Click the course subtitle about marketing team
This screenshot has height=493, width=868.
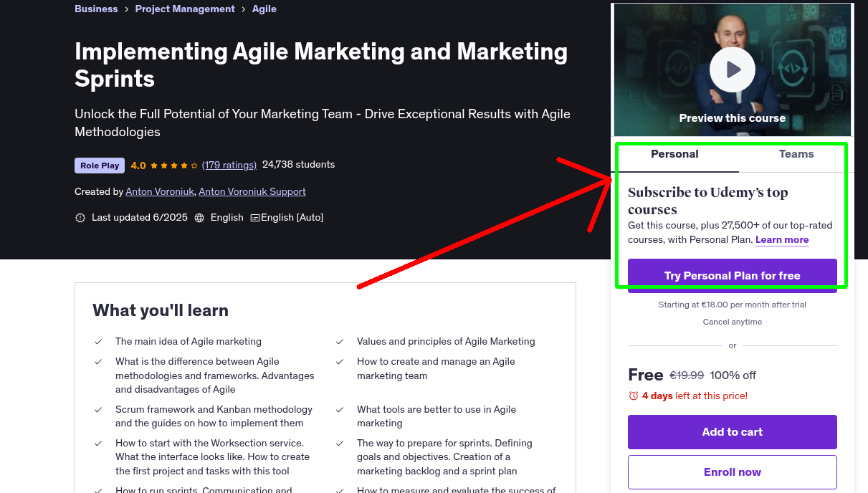[323, 123]
